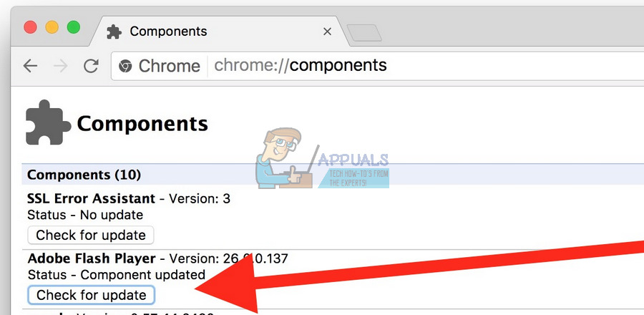This screenshot has height=315, width=644.
Task: Click the Chrome site info icon
Action: coord(125,66)
